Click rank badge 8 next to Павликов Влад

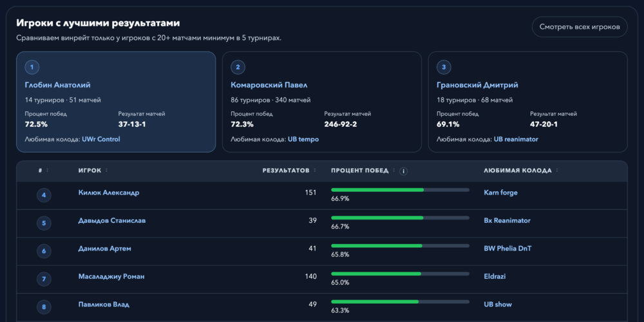(44, 307)
